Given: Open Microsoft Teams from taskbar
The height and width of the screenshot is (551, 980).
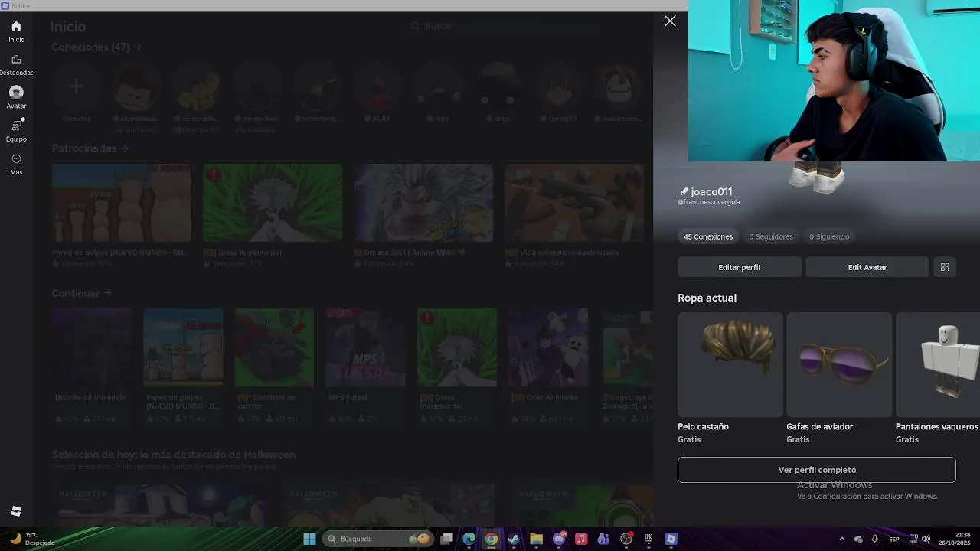Looking at the screenshot, I should point(603,539).
